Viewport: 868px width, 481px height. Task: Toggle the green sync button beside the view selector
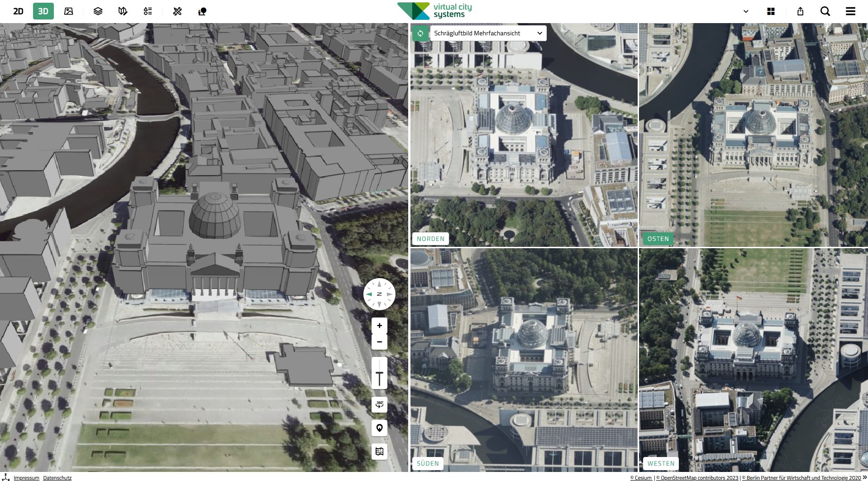(420, 33)
